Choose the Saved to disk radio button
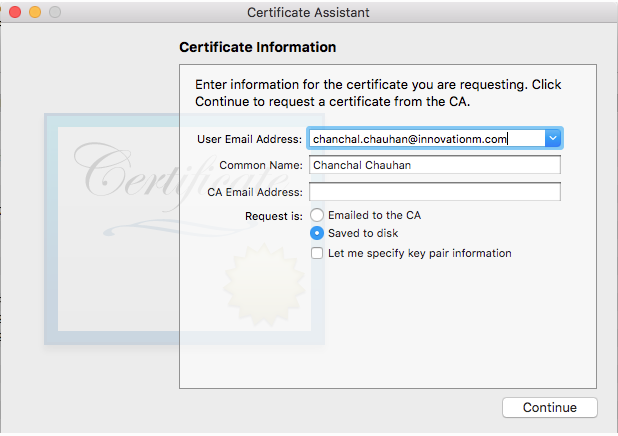Image resolution: width=618 pixels, height=436 pixels. (317, 233)
